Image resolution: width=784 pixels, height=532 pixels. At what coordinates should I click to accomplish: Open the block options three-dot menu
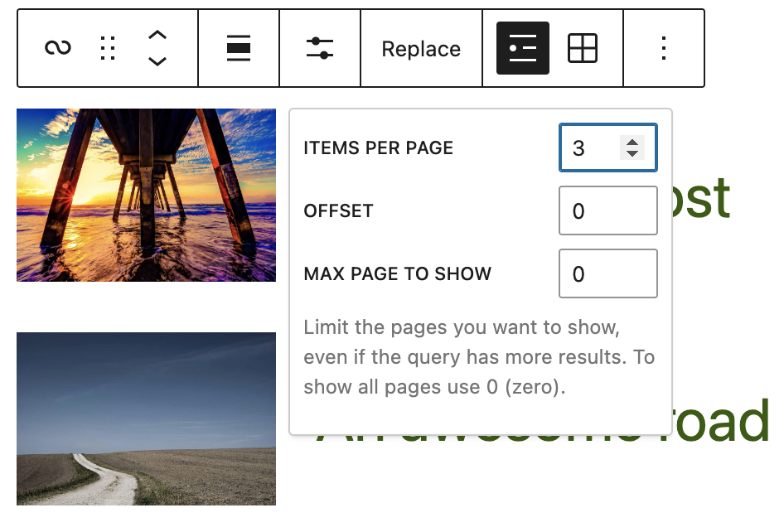pos(663,48)
